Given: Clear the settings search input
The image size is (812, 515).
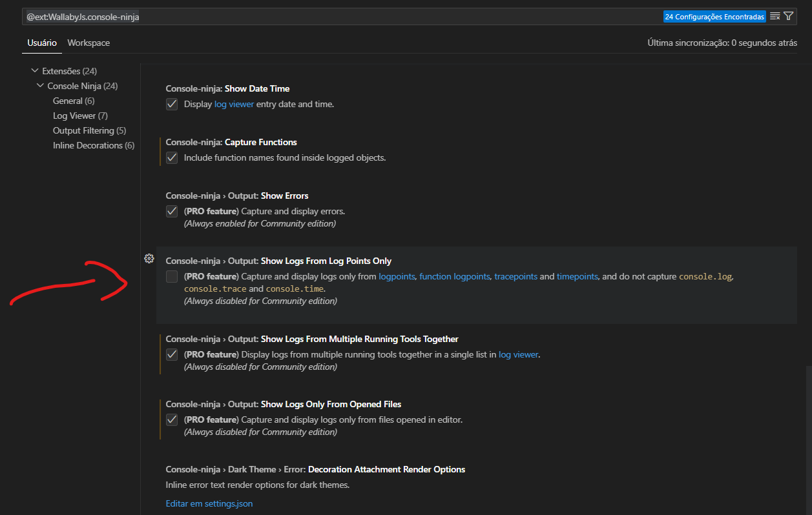Looking at the screenshot, I should (x=775, y=15).
